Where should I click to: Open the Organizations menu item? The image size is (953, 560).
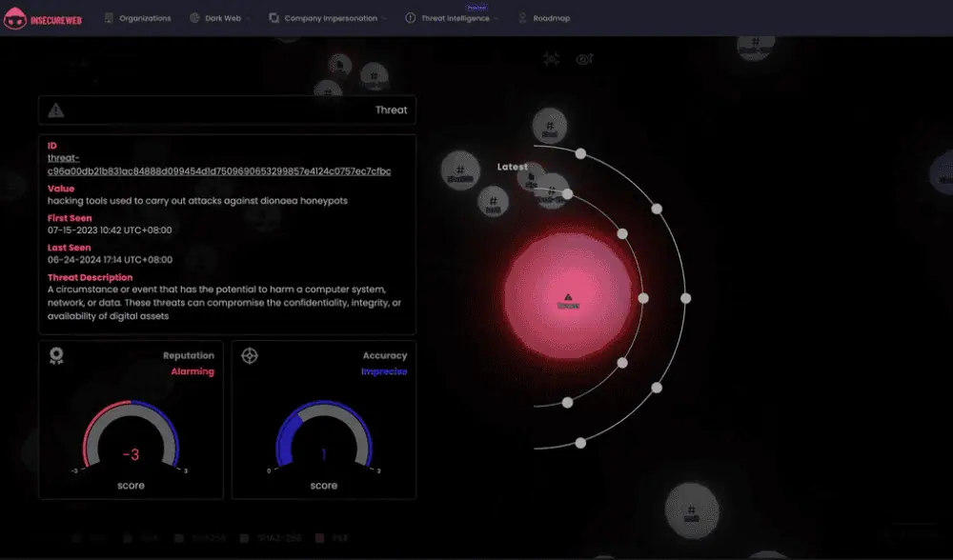point(145,18)
